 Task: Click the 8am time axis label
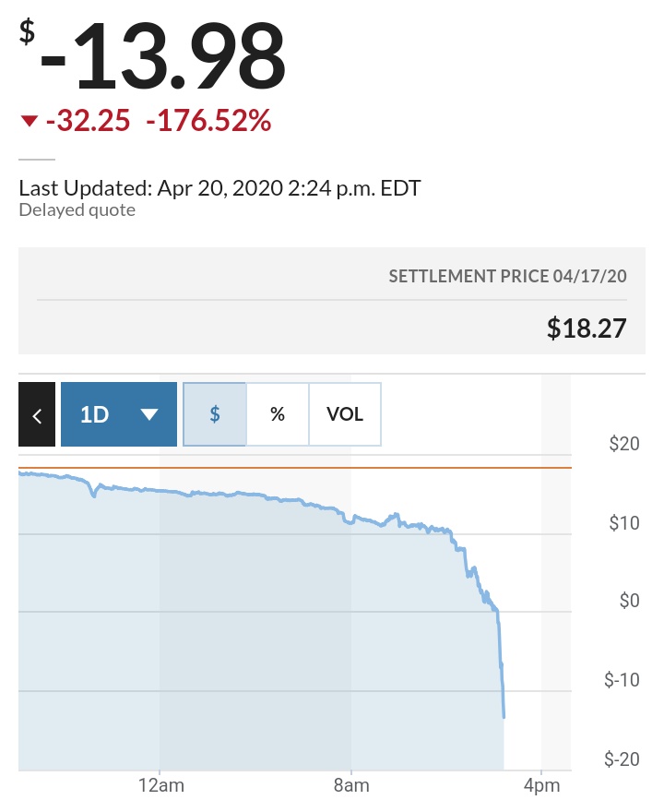coord(351,787)
